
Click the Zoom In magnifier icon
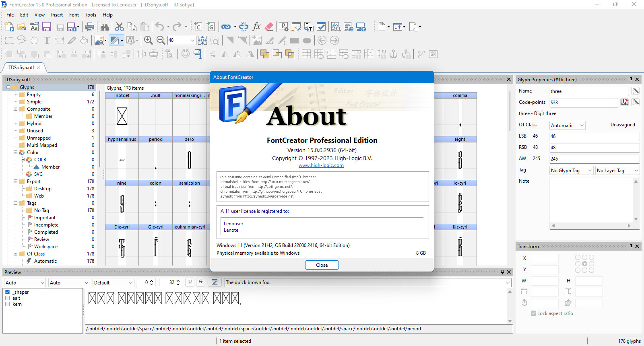[x=148, y=40]
